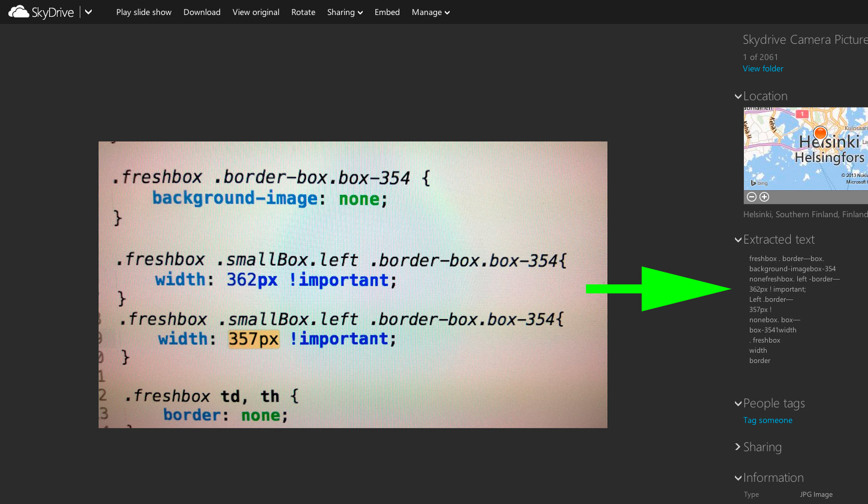Expand the Sharing section in sidebar
The image size is (868, 504).
[x=738, y=447]
